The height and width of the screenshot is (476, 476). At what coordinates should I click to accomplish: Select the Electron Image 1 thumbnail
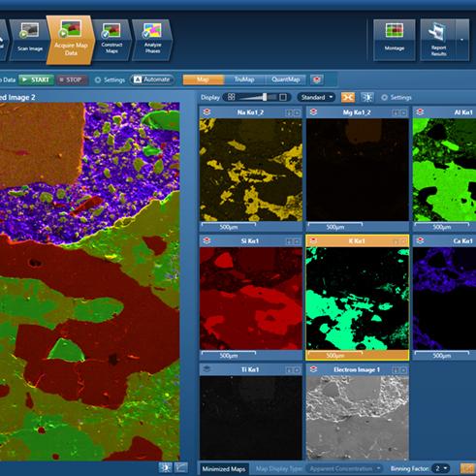(x=358, y=418)
